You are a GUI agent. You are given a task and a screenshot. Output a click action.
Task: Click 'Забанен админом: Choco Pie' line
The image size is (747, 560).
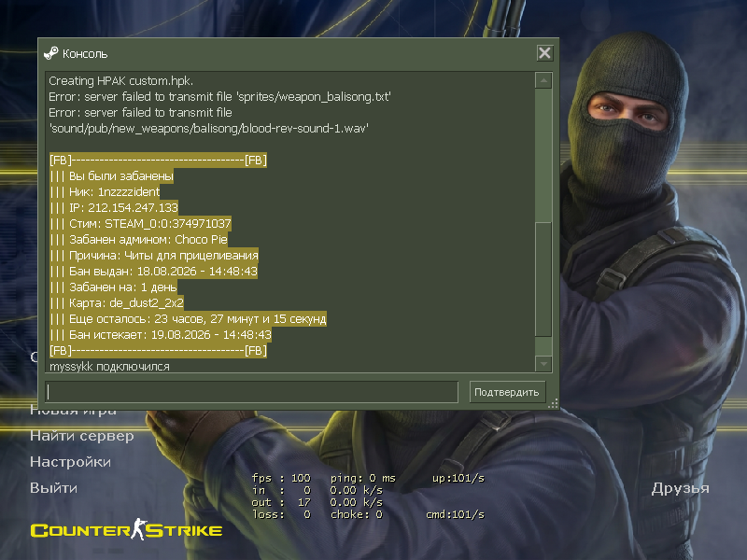[x=138, y=240]
